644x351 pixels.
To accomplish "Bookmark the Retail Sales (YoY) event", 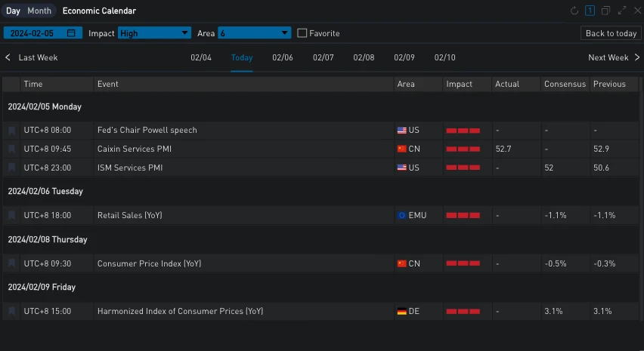I will (x=12, y=215).
